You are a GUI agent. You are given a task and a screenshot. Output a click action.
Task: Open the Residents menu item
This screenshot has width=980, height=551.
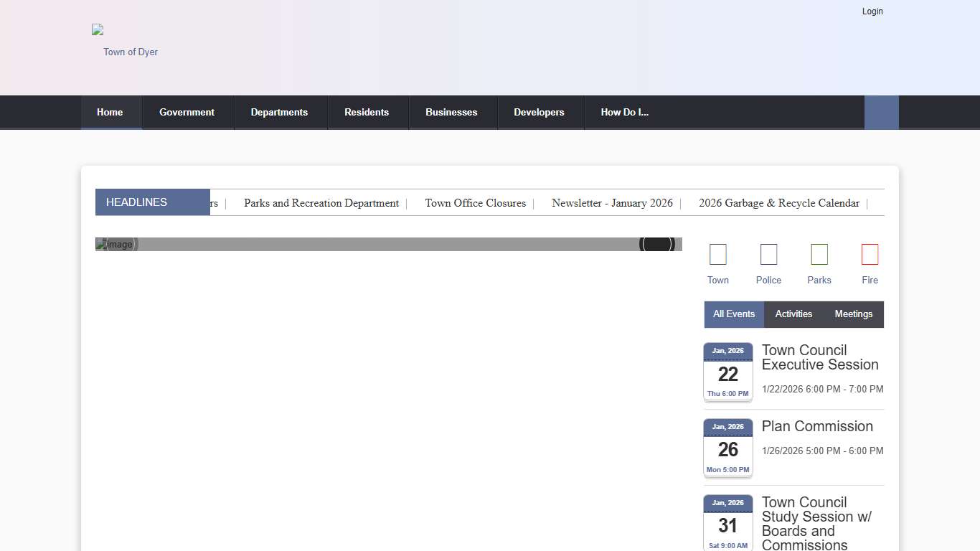(367, 113)
